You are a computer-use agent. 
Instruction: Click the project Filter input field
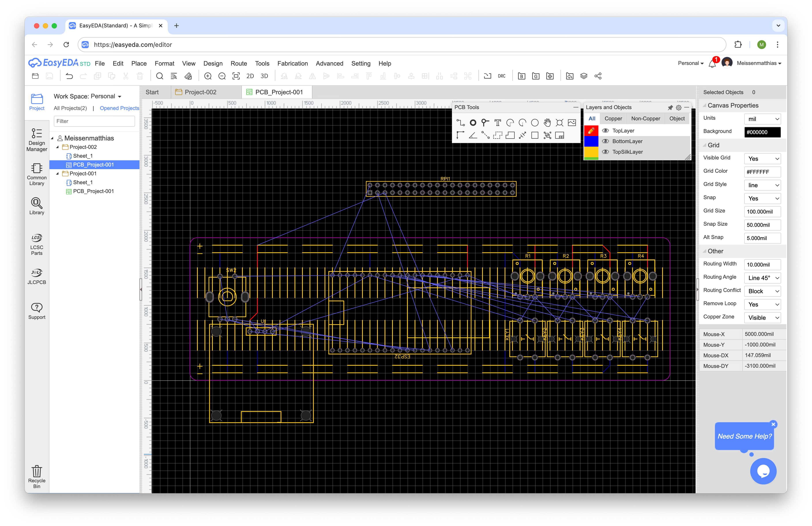coord(94,121)
